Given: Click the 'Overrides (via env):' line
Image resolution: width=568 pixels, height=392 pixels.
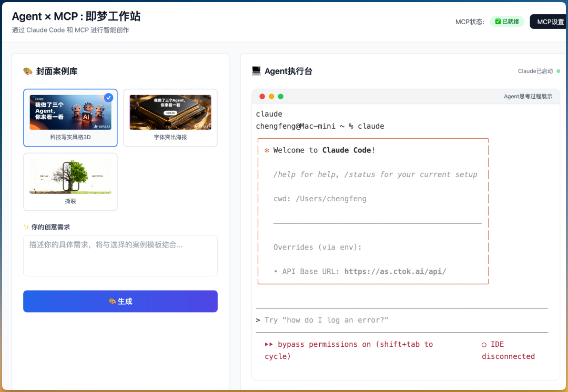Looking at the screenshot, I should tap(317, 247).
